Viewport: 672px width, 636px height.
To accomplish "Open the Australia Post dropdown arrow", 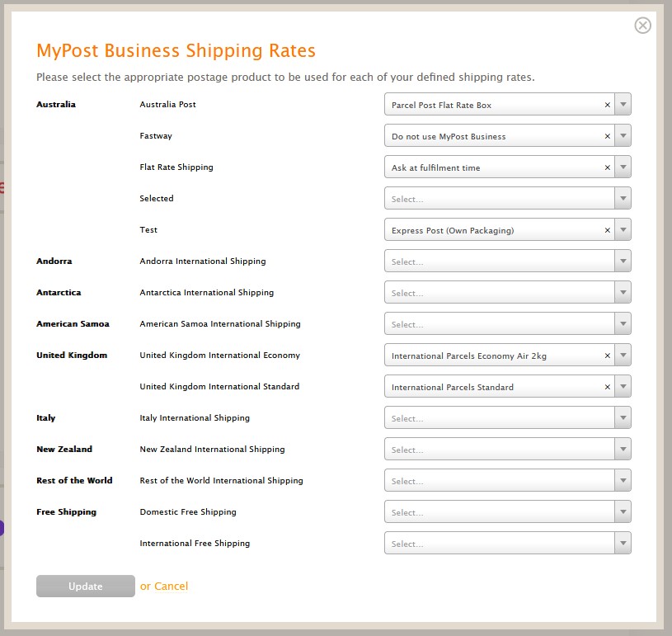I will click(623, 104).
